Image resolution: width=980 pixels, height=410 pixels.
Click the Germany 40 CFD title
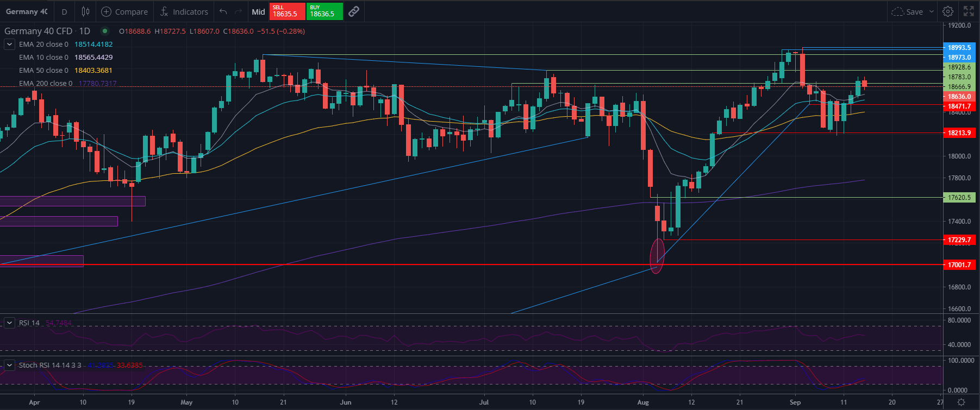(38, 31)
